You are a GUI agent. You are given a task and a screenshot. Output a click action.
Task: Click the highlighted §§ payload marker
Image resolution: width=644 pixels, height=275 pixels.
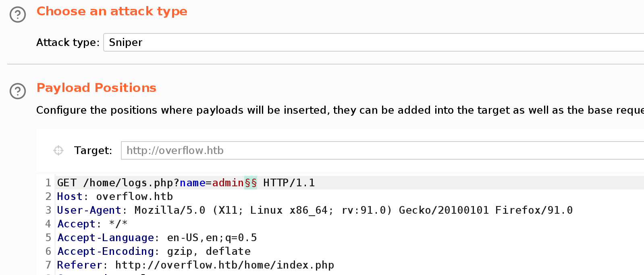(x=250, y=183)
